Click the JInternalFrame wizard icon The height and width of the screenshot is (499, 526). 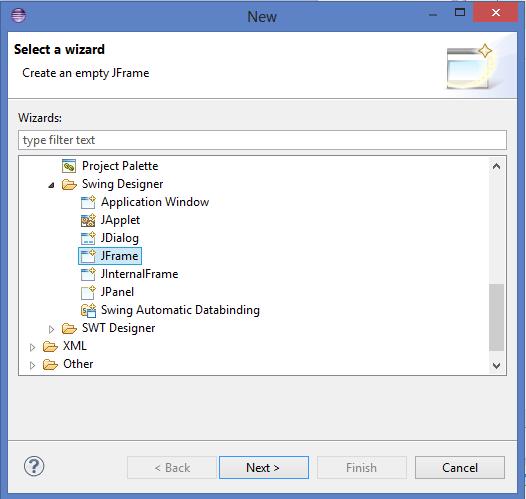pos(88,274)
